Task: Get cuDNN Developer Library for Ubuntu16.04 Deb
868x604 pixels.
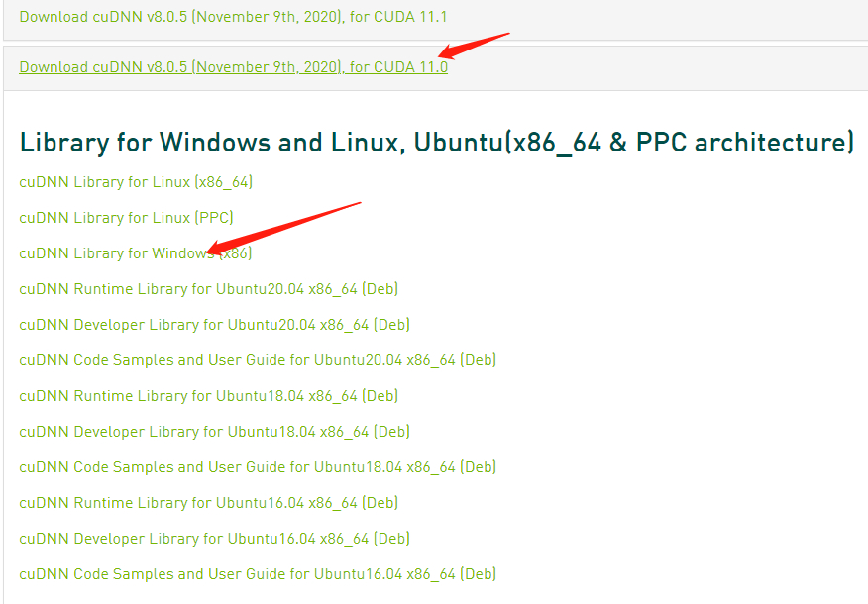Action: pyautogui.click(x=214, y=539)
